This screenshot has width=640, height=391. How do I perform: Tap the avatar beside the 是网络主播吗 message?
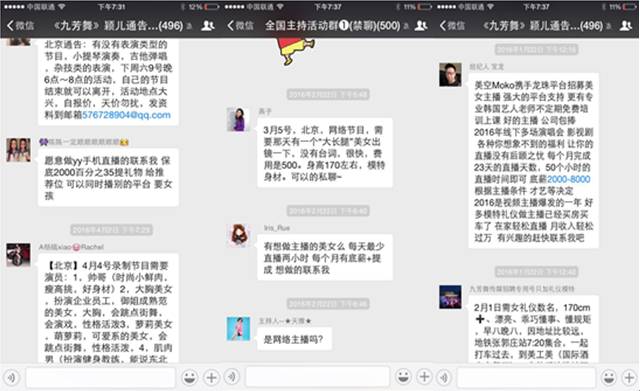tap(238, 329)
